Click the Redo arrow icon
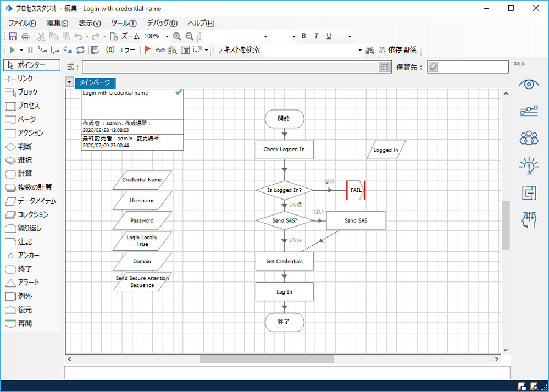The width and height of the screenshot is (549, 392). [95, 36]
